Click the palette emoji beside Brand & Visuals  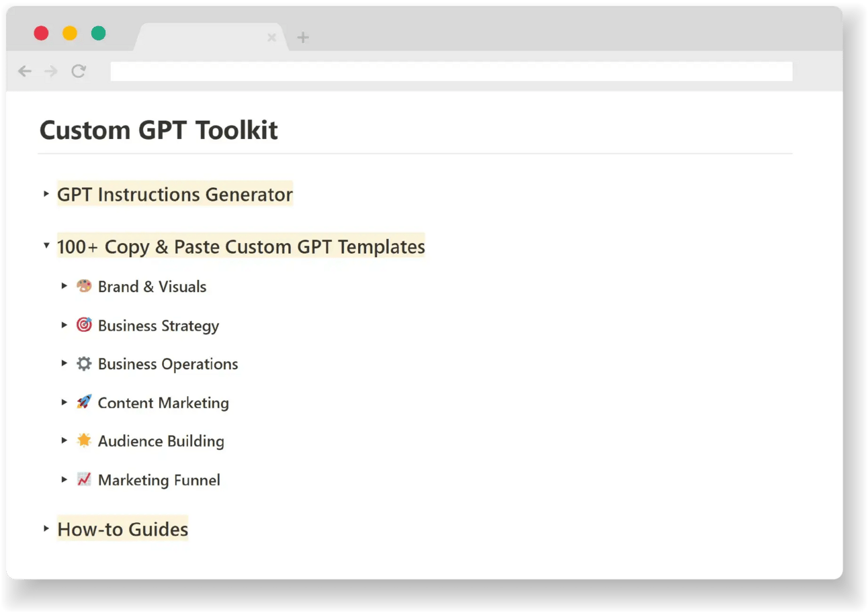[x=84, y=286]
